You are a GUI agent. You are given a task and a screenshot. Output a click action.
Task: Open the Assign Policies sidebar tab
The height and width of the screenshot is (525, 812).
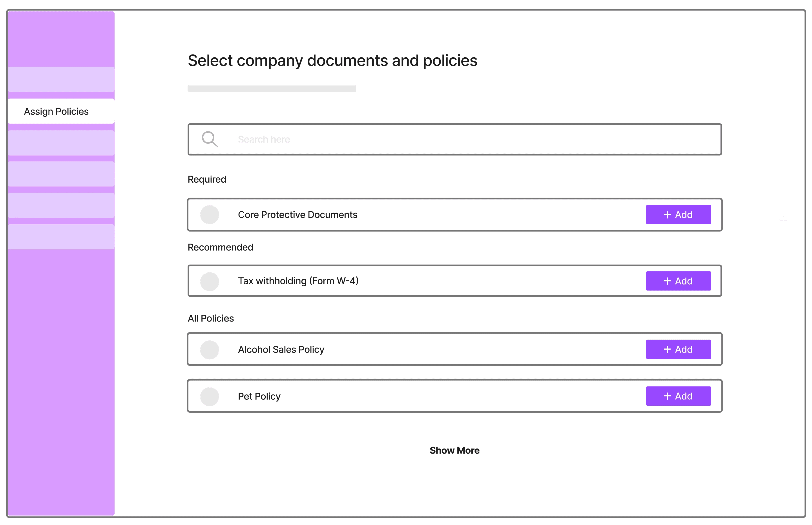pyautogui.click(x=61, y=111)
